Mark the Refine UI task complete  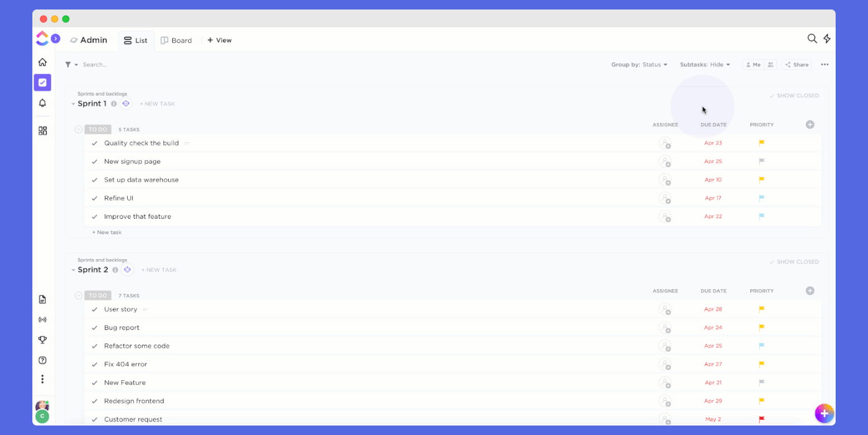(94, 198)
